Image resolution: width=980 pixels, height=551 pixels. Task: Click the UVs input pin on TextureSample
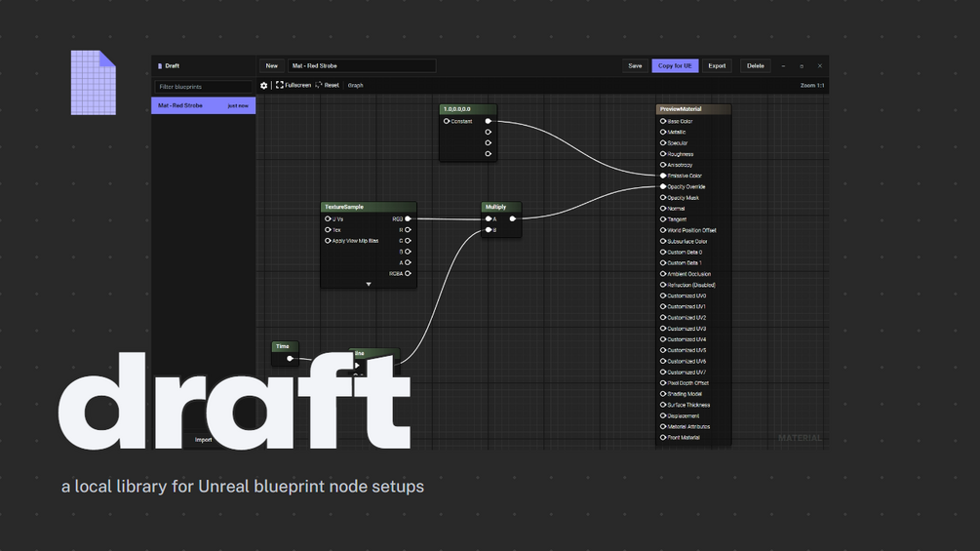tap(328, 219)
